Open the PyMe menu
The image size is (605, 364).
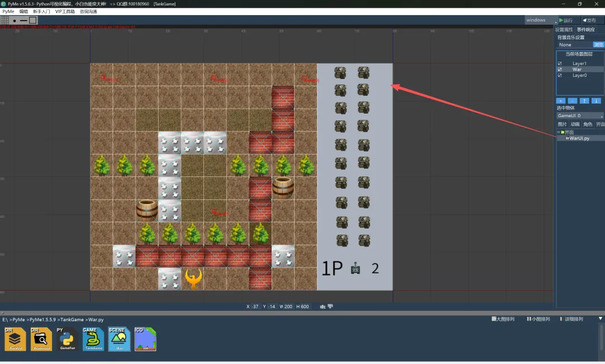[8, 12]
